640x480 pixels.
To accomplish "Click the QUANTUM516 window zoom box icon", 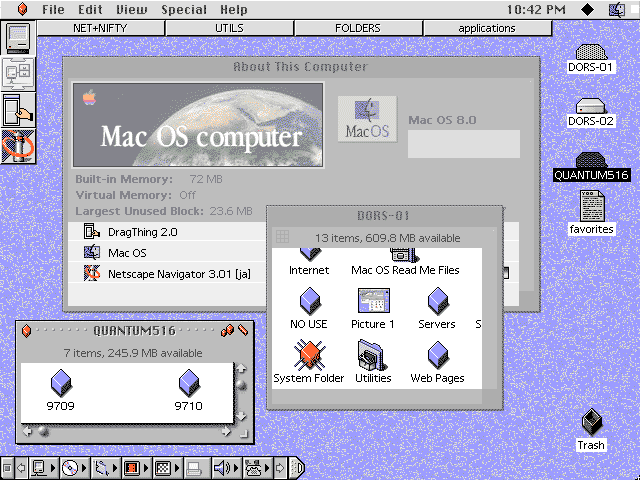I will point(227,331).
